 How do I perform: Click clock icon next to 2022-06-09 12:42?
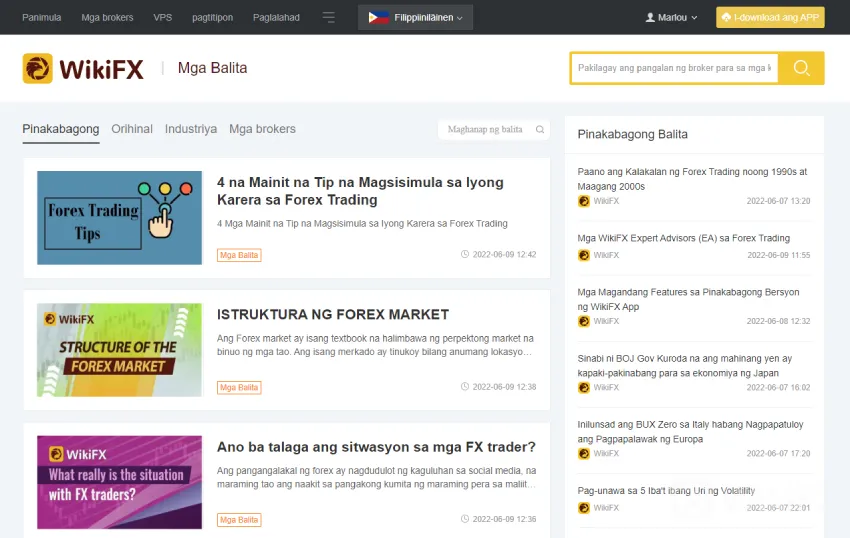click(465, 254)
